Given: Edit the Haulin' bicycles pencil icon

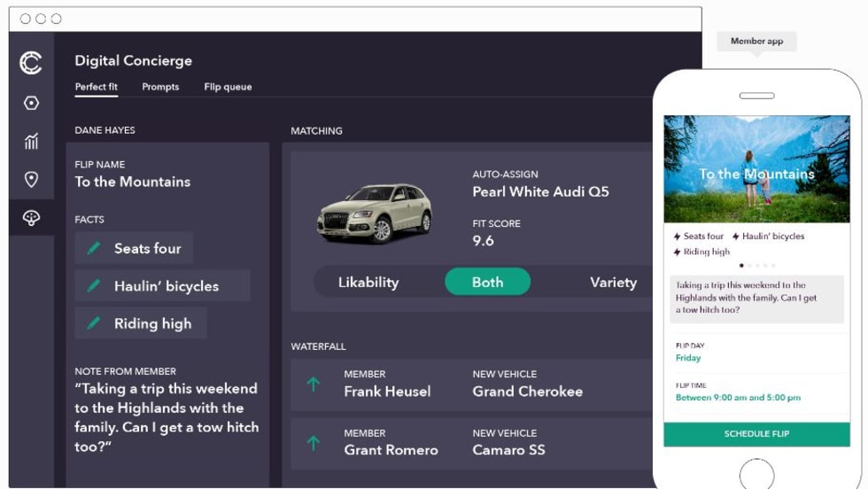Looking at the screenshot, I should click(94, 286).
